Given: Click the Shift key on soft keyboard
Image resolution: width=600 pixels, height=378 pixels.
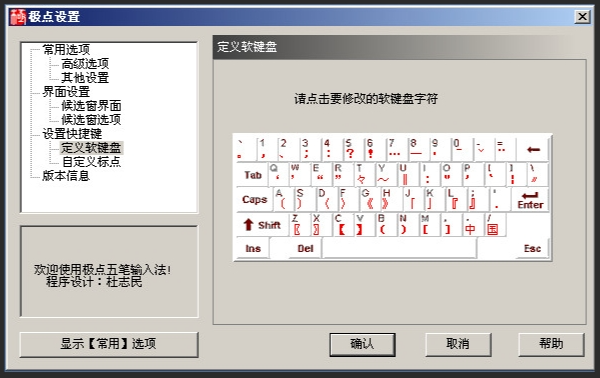Looking at the screenshot, I should tap(262, 225).
